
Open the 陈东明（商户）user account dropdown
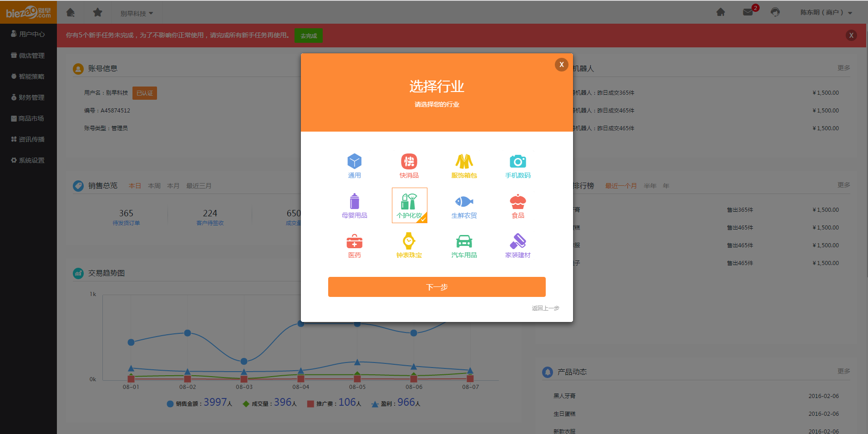[x=826, y=13]
